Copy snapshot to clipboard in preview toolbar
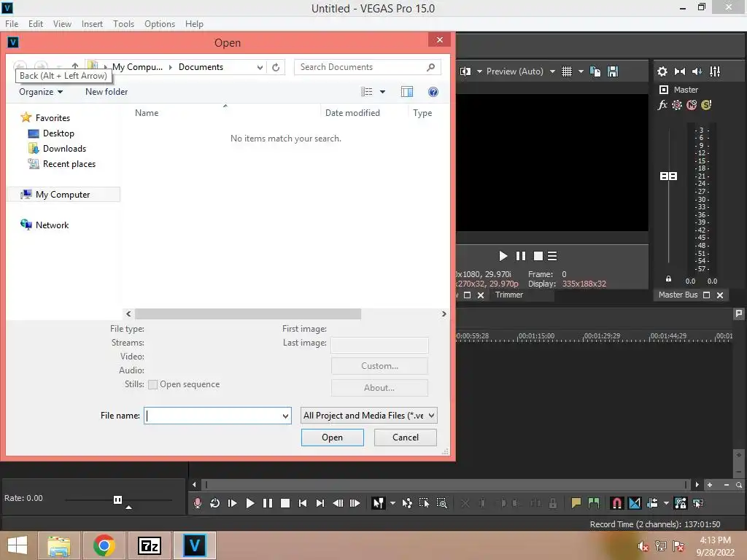 (x=595, y=71)
